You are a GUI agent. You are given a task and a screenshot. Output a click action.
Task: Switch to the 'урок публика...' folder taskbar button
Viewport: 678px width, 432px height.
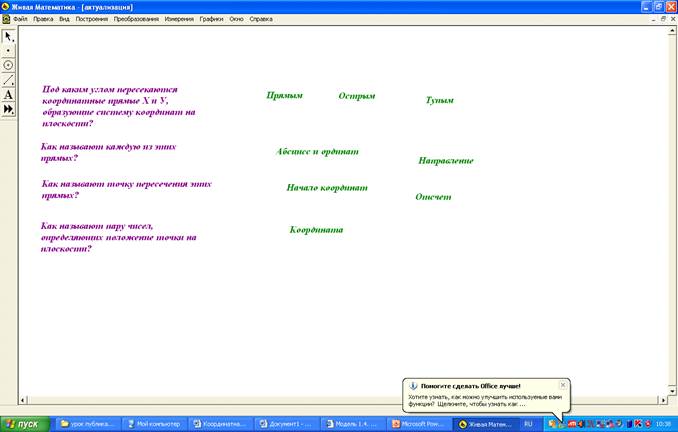click(x=87, y=424)
